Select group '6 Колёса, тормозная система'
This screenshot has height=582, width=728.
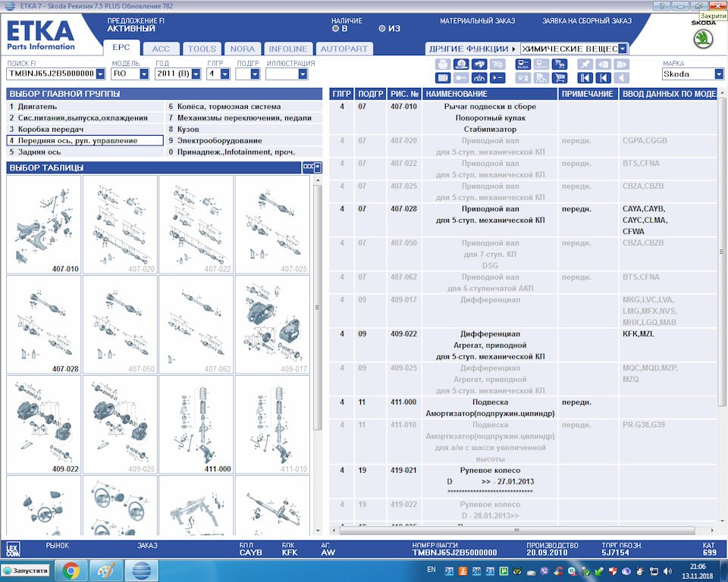point(243,106)
